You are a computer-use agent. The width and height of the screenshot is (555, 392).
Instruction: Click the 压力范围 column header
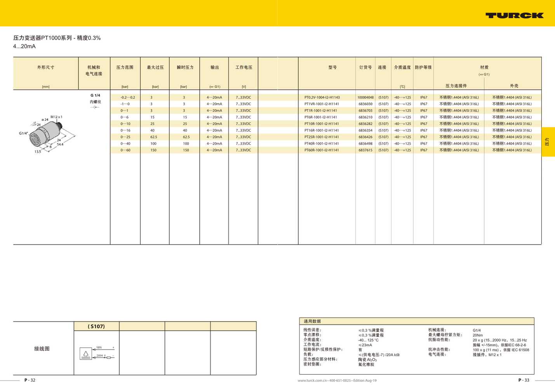(125, 67)
